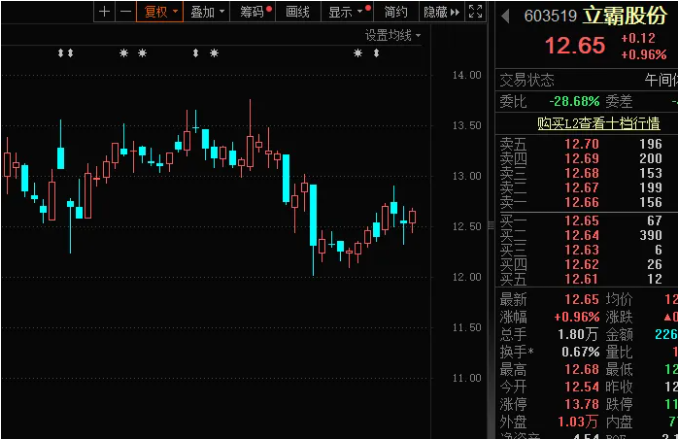Viewport: 679px width, 439px height.
Task: Click 换手 value 0.67%
Action: [580, 352]
